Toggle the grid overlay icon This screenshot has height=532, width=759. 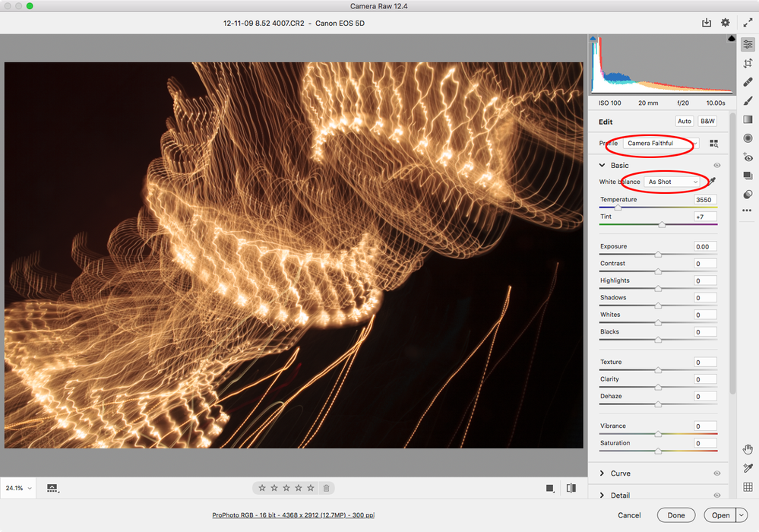(748, 487)
